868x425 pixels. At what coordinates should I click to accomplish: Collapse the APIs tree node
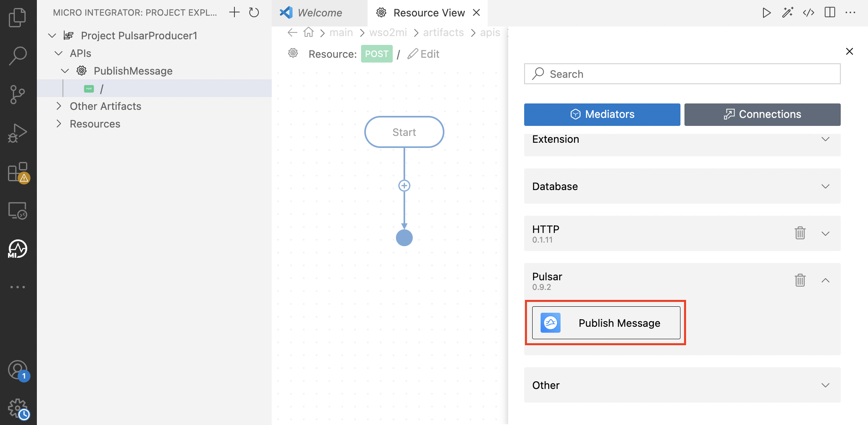59,53
